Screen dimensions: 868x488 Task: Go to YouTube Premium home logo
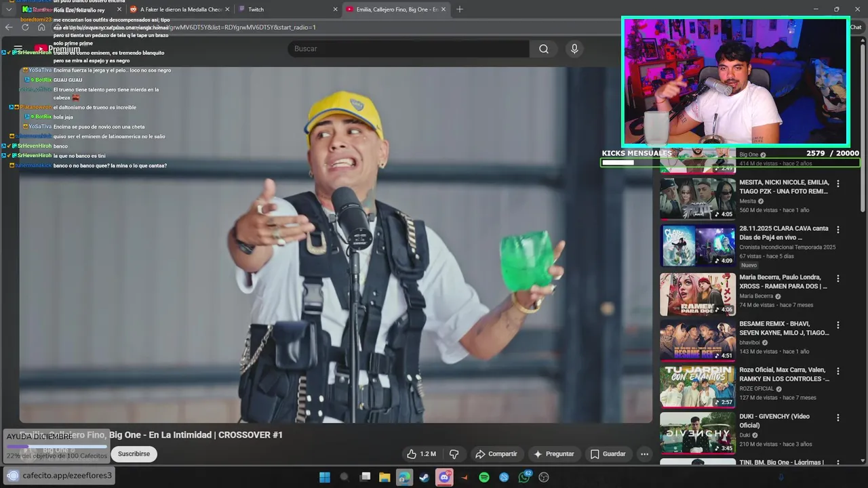pos(58,49)
